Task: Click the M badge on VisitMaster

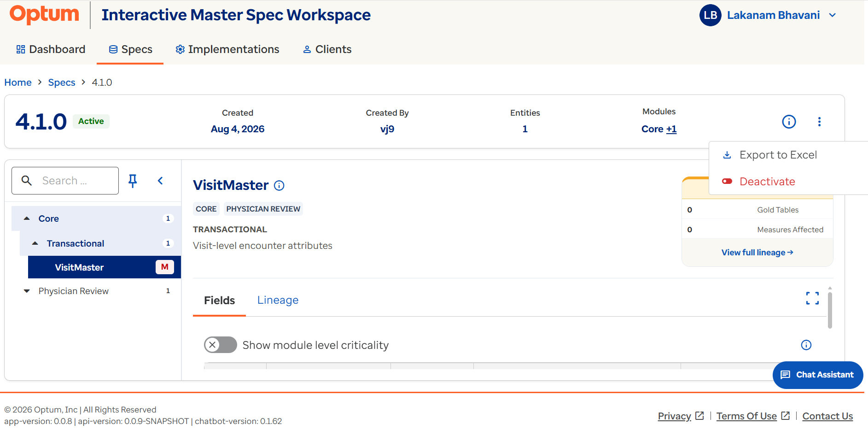Action: pyautogui.click(x=165, y=267)
